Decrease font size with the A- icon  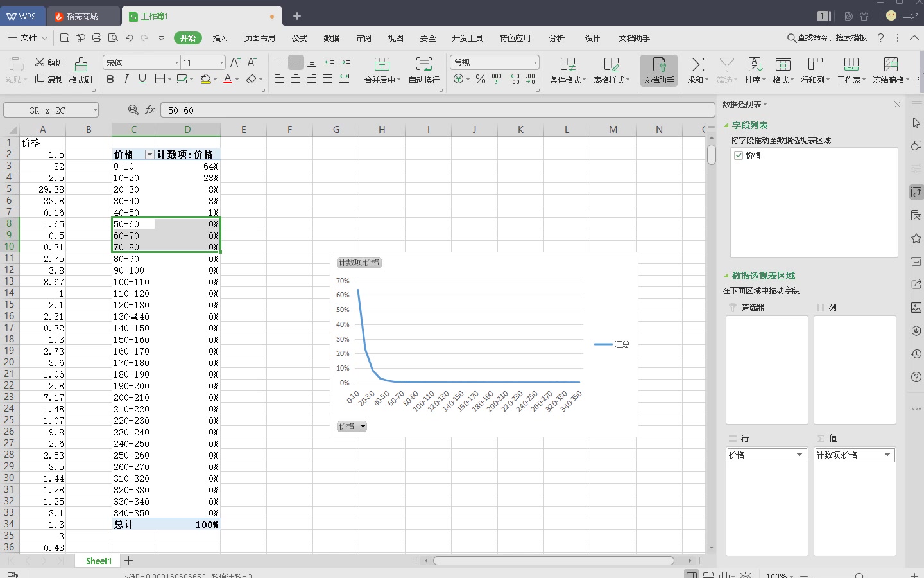pos(252,62)
